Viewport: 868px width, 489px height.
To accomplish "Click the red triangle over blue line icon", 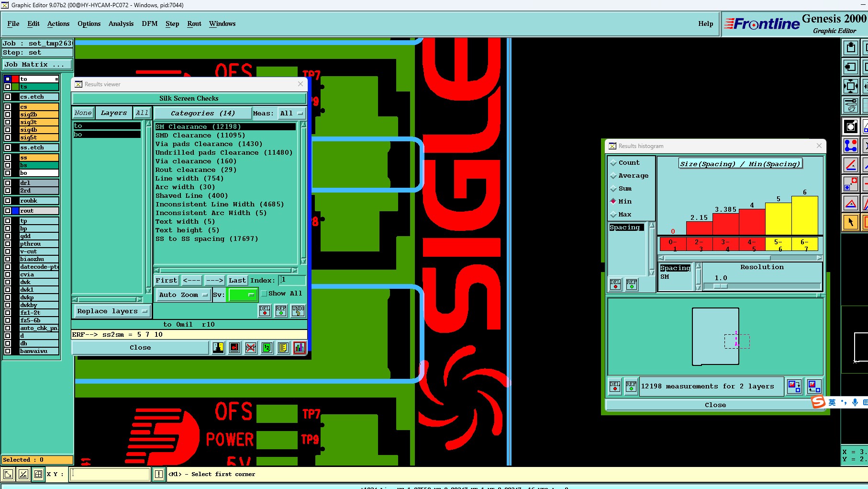I will point(851,203).
